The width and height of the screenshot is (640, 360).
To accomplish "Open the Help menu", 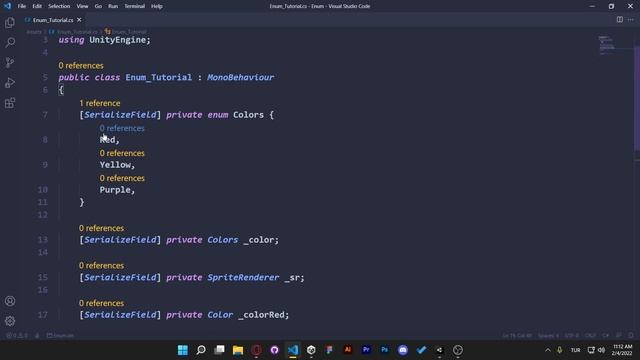I will [157, 6].
